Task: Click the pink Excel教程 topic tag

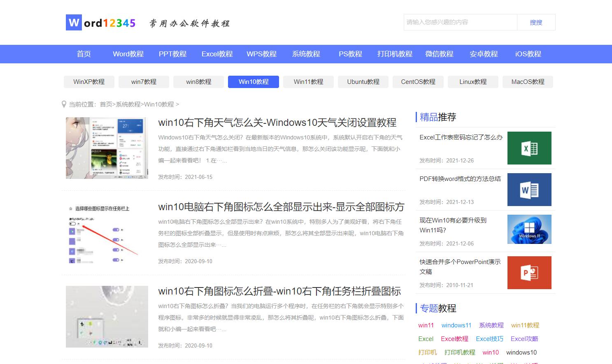Action: pos(455,339)
